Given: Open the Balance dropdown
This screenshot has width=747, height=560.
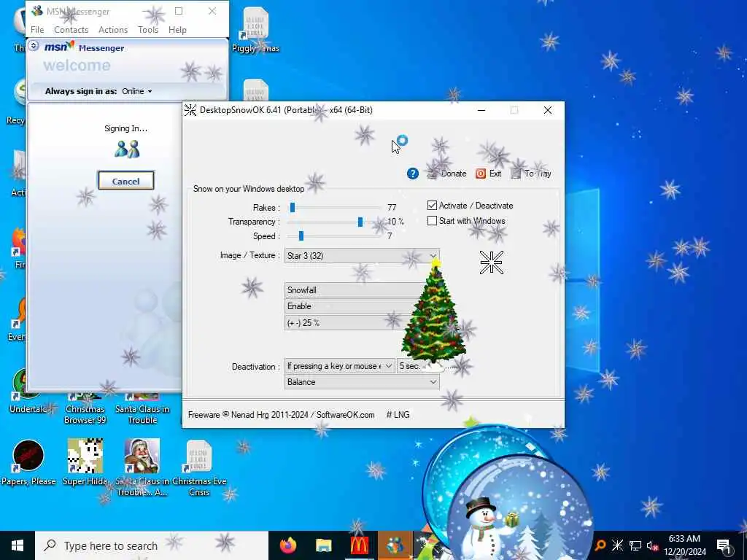Looking at the screenshot, I should (362, 382).
